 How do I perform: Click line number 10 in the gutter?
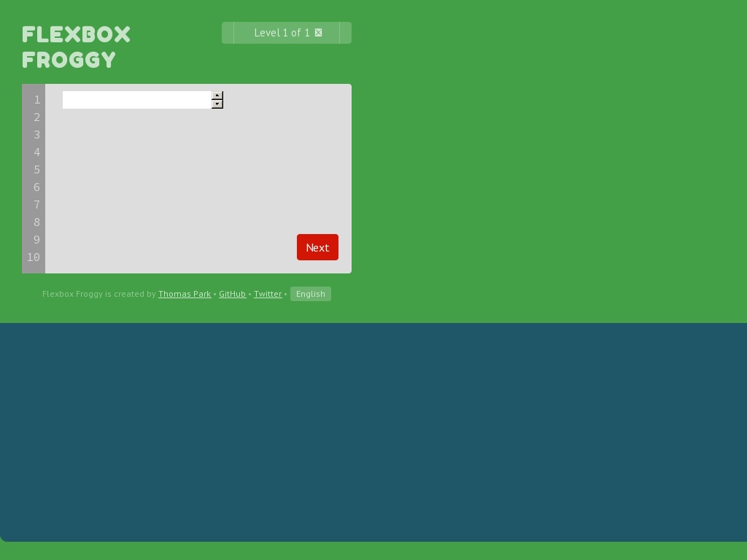click(34, 257)
